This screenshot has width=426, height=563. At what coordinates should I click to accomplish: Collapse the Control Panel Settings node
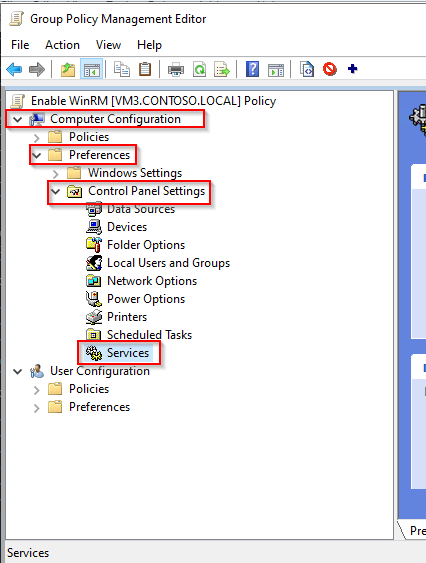55,191
